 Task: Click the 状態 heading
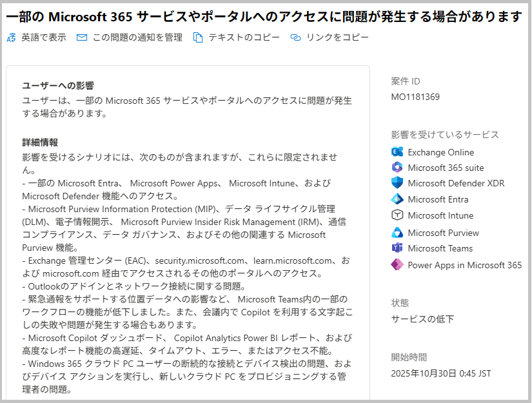pyautogui.click(x=400, y=303)
